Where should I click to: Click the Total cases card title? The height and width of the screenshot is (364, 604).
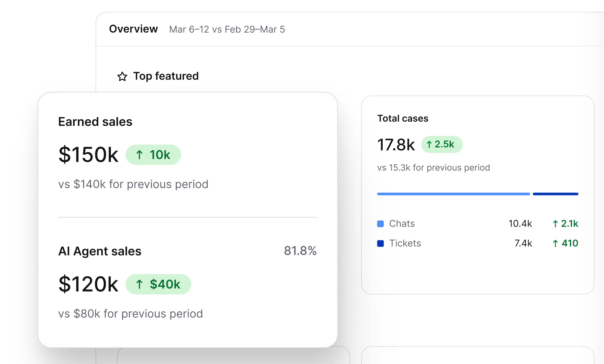(403, 118)
